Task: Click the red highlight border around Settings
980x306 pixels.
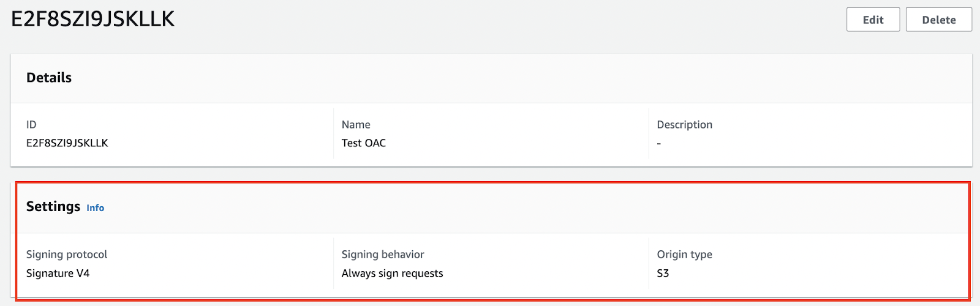Action: (490, 182)
